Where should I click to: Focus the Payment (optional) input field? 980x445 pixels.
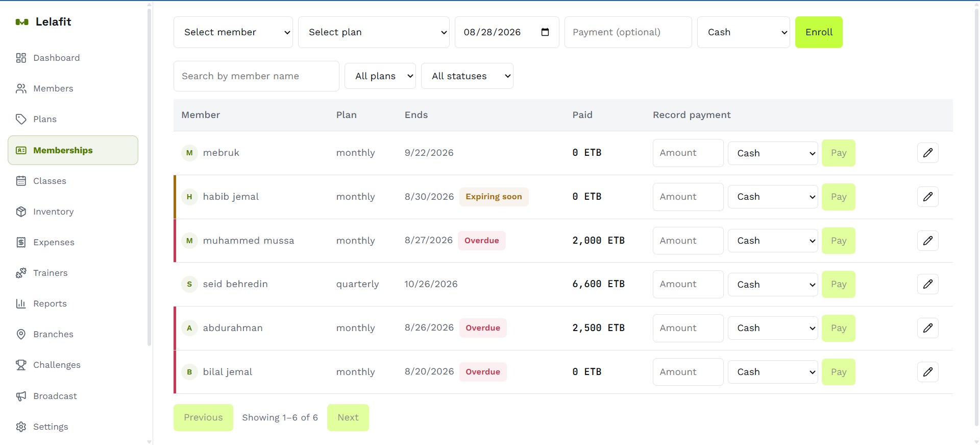[628, 32]
